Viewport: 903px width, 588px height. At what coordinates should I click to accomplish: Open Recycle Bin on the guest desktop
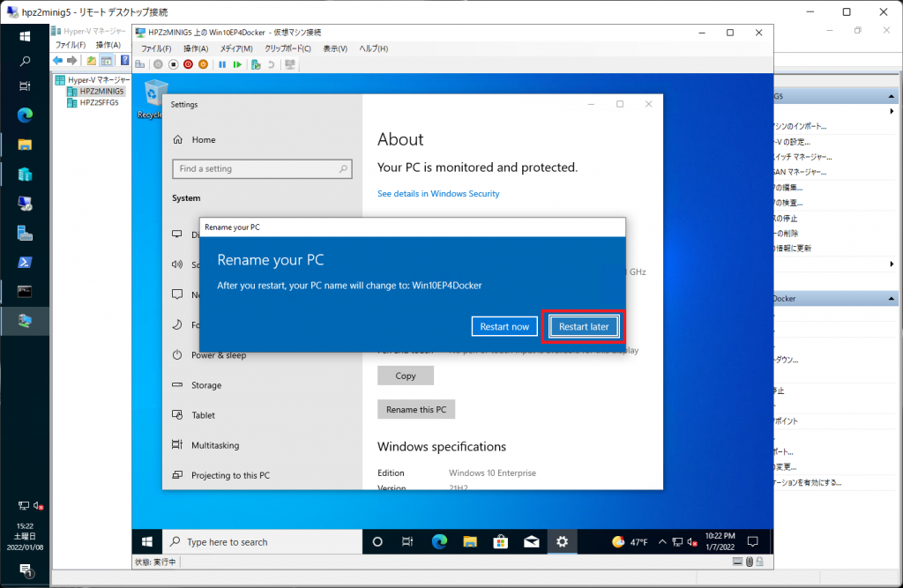pos(152,99)
